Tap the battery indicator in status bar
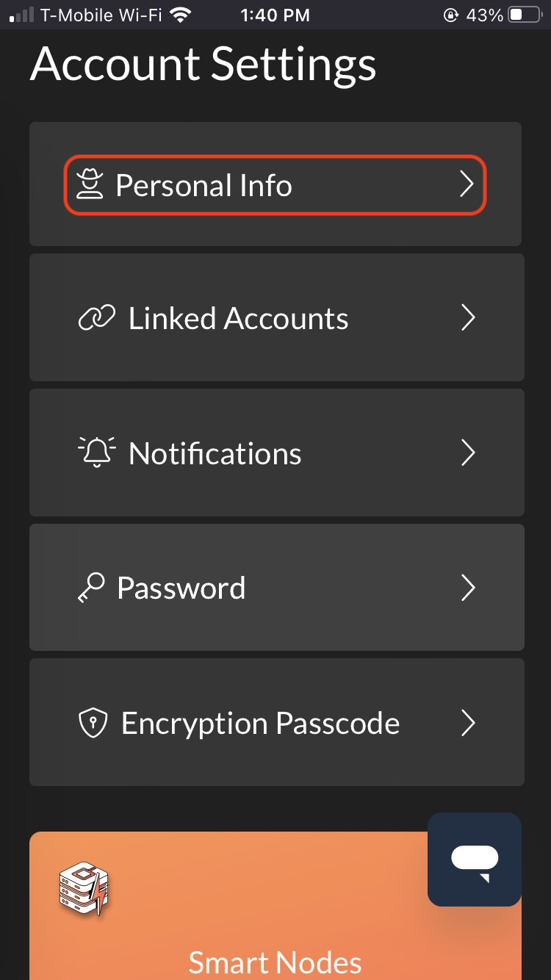Image resolution: width=551 pixels, height=980 pixels. pos(525,15)
